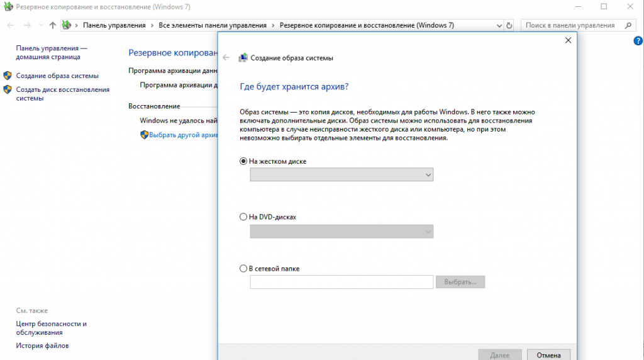The width and height of the screenshot is (644, 360).
Task: Close the control panel window
Action: click(x=630, y=6)
